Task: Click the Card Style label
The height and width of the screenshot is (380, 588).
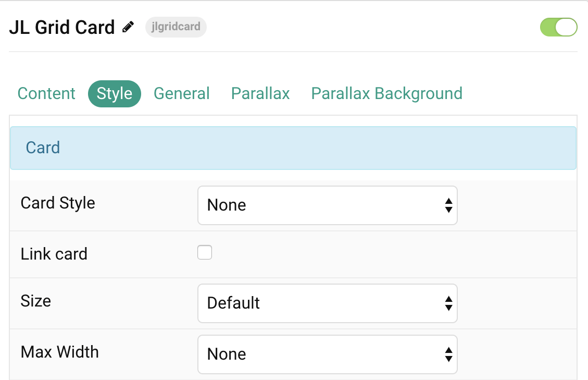Action: (x=57, y=203)
